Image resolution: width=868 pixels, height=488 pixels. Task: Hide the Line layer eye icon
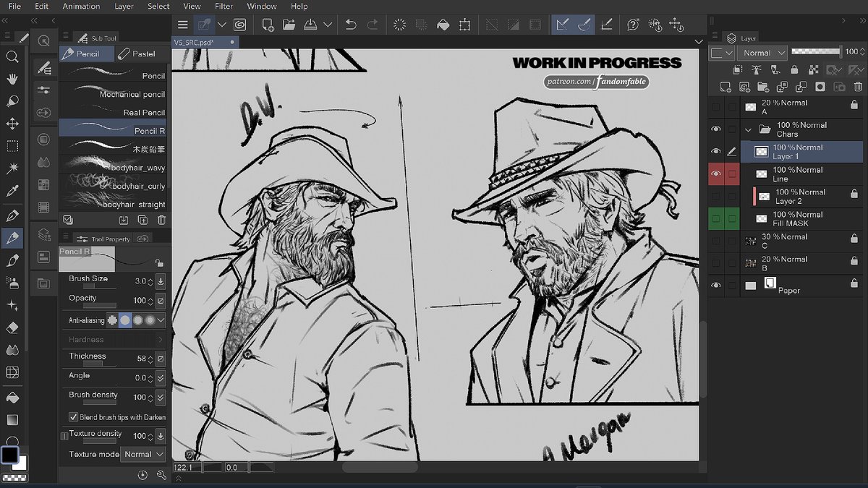point(716,174)
